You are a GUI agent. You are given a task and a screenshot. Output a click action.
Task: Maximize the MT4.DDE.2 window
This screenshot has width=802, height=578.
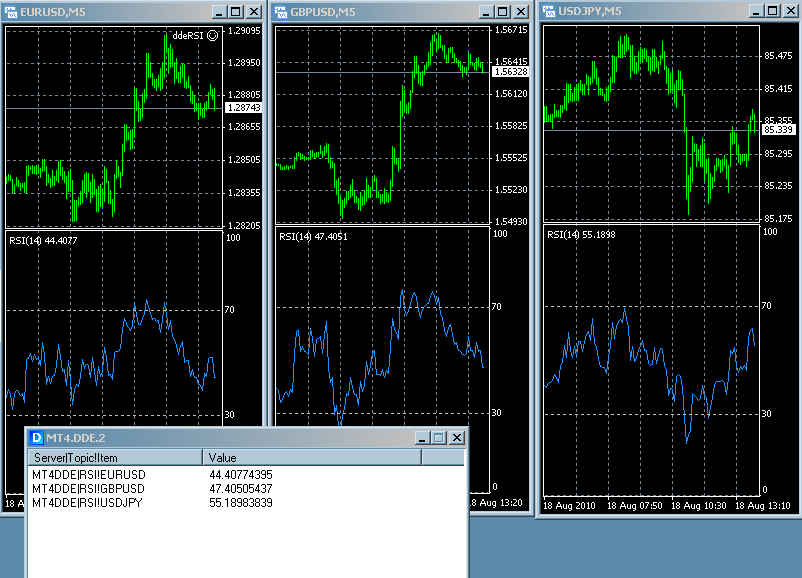[438, 438]
